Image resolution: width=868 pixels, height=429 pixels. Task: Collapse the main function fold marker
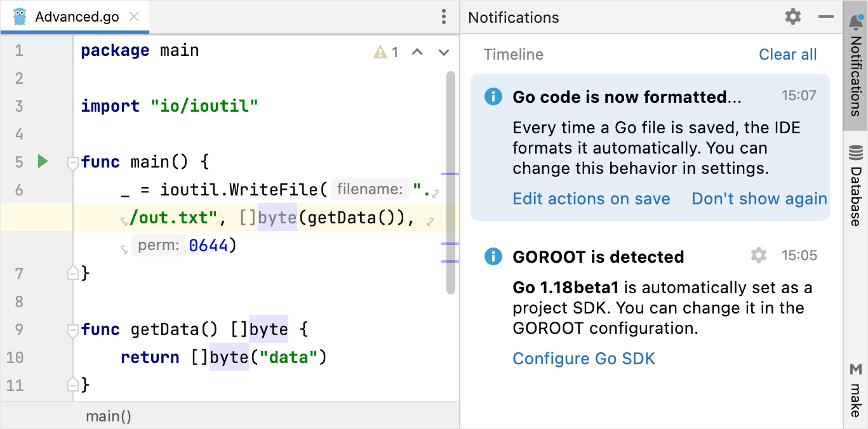pyautogui.click(x=72, y=162)
